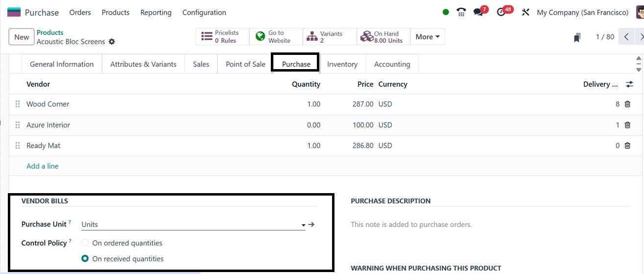Expand the More dropdown button
The image size is (644, 274).
427,37
